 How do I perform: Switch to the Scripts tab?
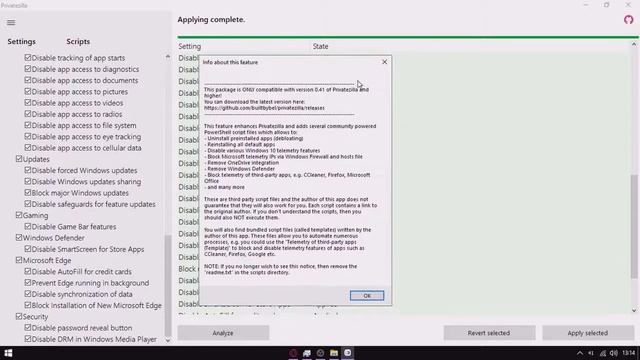point(78,42)
